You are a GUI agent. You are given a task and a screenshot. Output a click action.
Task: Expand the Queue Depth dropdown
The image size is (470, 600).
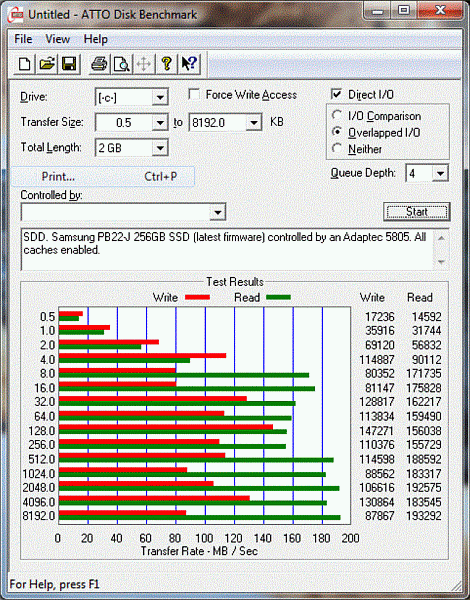440,174
